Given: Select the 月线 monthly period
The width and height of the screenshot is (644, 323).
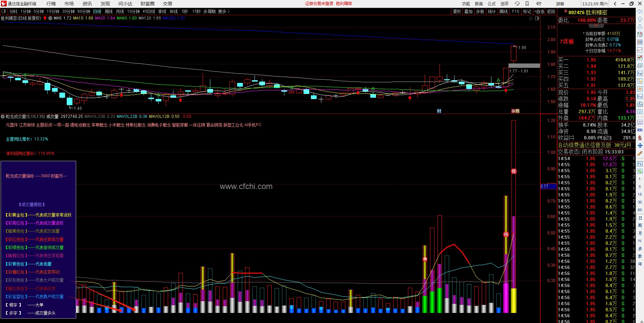Looking at the screenshot, I should coord(120,11).
